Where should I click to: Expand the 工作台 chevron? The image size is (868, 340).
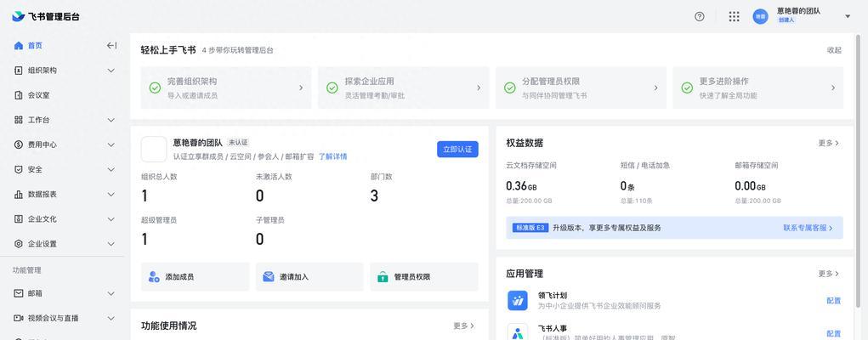(111, 120)
